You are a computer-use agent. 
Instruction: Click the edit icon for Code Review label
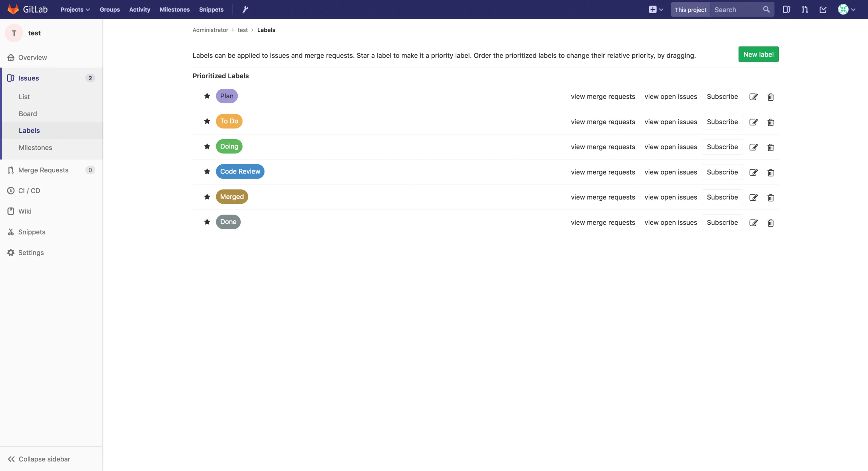pyautogui.click(x=753, y=172)
